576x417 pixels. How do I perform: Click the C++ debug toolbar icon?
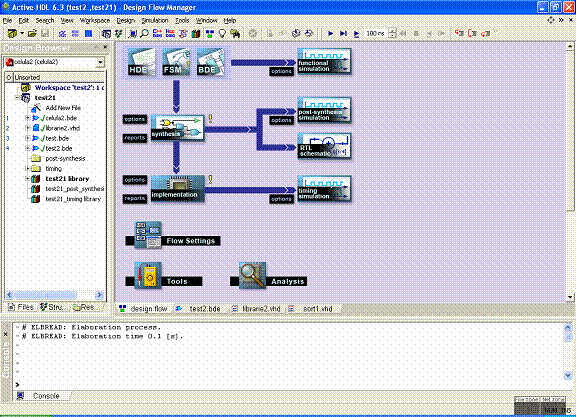tap(157, 33)
